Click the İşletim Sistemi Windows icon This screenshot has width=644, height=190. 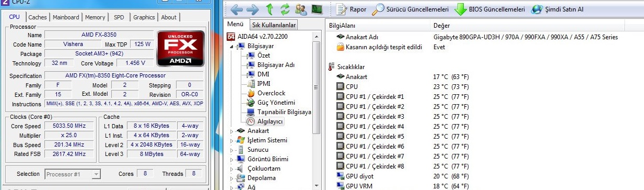point(241,140)
